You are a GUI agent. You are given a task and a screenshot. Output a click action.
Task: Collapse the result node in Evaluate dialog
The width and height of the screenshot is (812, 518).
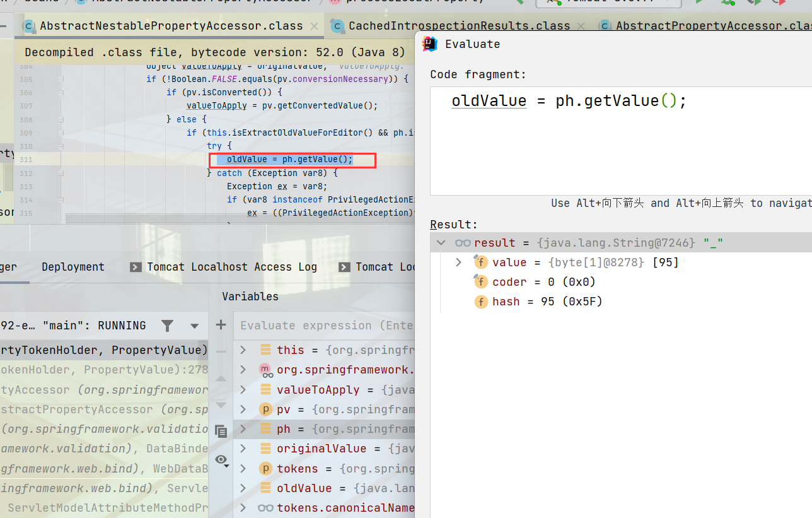(x=441, y=243)
